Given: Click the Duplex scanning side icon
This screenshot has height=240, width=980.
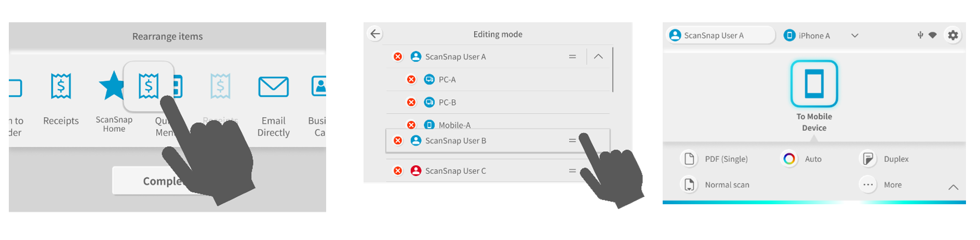Looking at the screenshot, I should [x=868, y=159].
